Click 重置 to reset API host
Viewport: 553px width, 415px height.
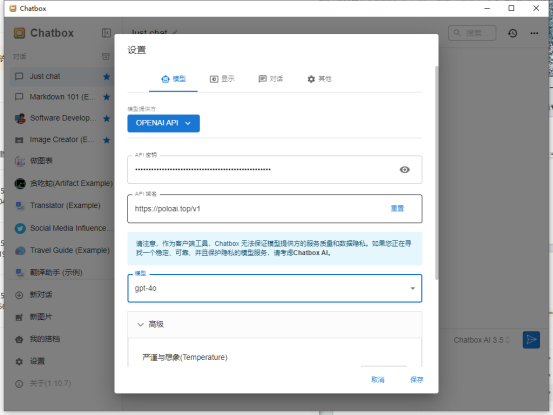coord(397,208)
